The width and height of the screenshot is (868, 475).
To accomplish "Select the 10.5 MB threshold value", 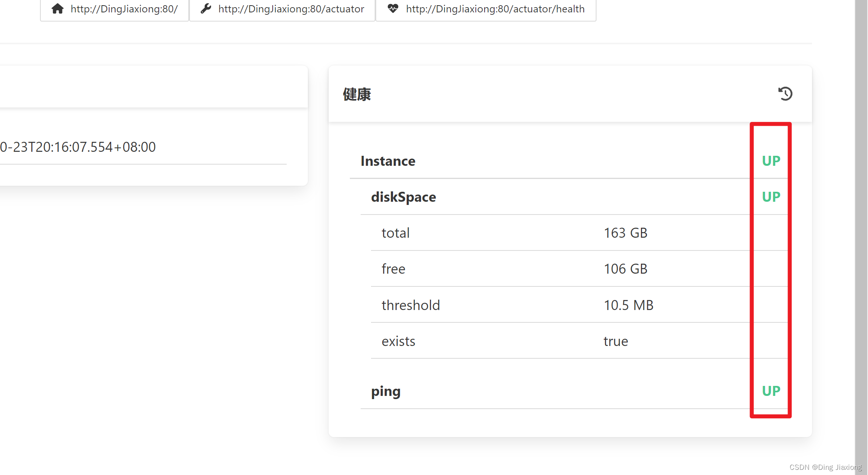I will pos(629,305).
